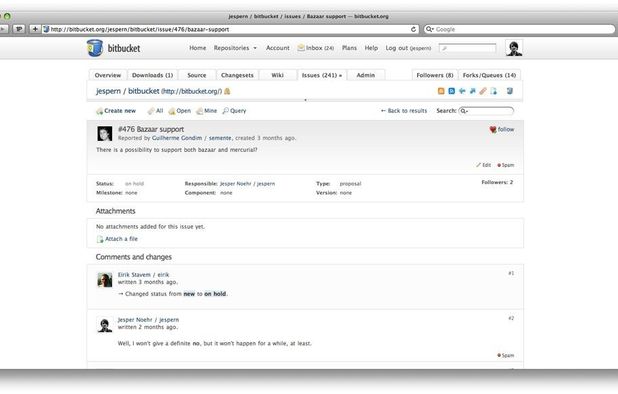This screenshot has width=618, height=394.
Task: Open the Eirik Stavem / eirik profile link
Action: 143,275
